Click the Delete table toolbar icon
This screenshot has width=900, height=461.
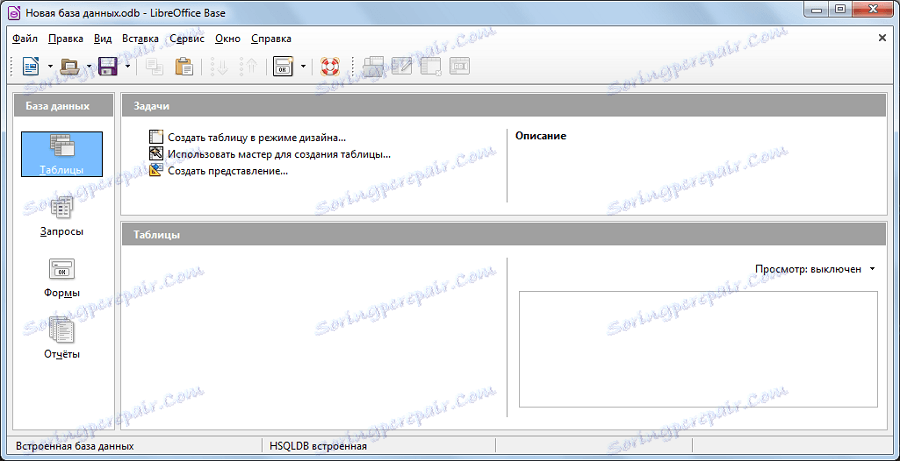click(430, 67)
